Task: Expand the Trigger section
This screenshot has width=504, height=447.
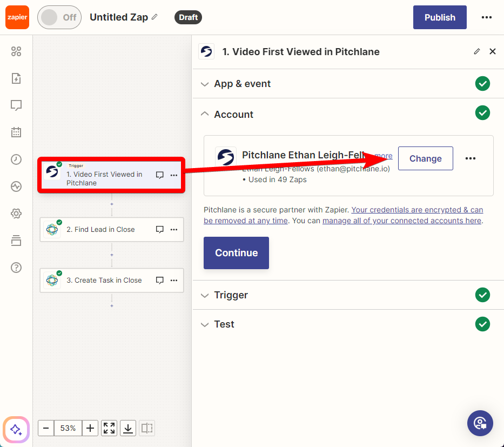Action: pos(348,295)
